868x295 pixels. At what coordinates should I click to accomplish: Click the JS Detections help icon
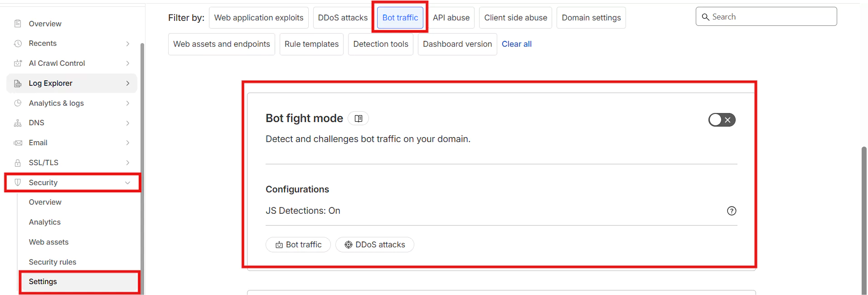pyautogui.click(x=731, y=211)
